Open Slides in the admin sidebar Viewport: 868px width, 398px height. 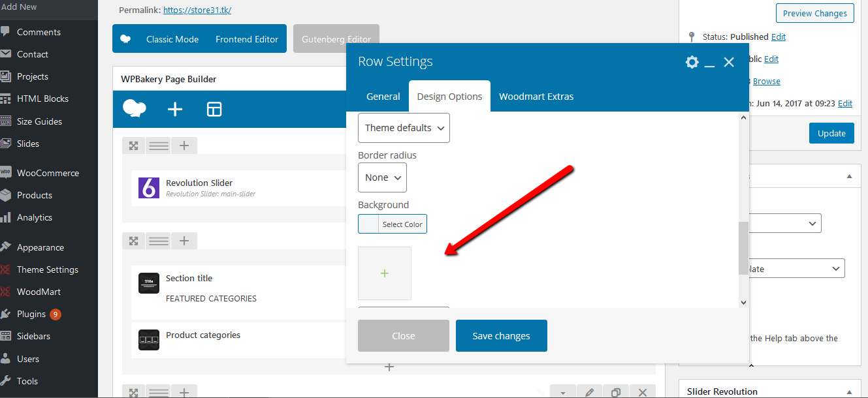pyautogui.click(x=28, y=144)
